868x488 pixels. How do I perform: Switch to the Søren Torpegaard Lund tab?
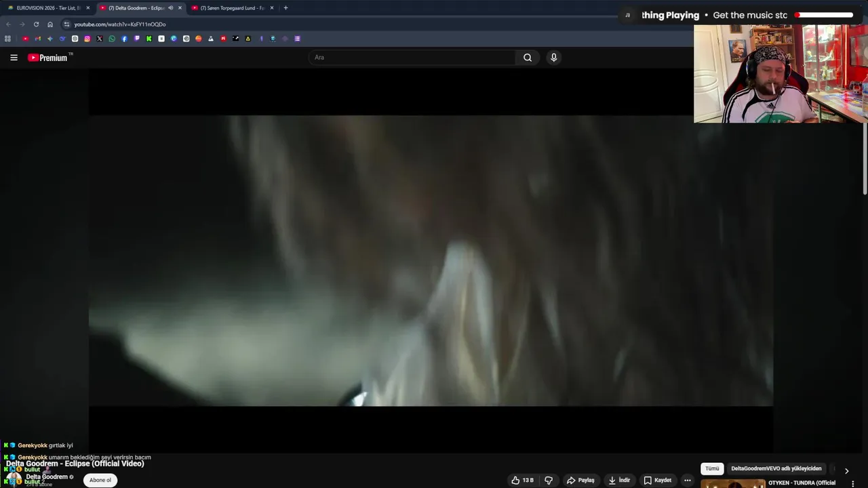click(x=233, y=8)
